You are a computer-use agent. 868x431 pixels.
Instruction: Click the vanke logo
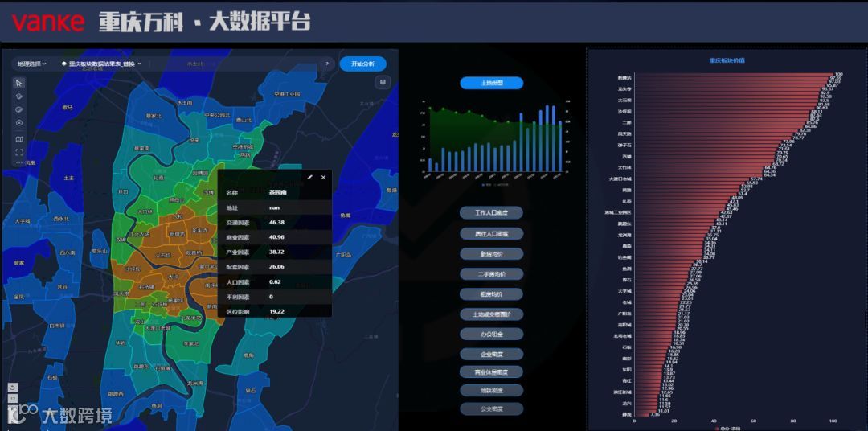point(47,22)
